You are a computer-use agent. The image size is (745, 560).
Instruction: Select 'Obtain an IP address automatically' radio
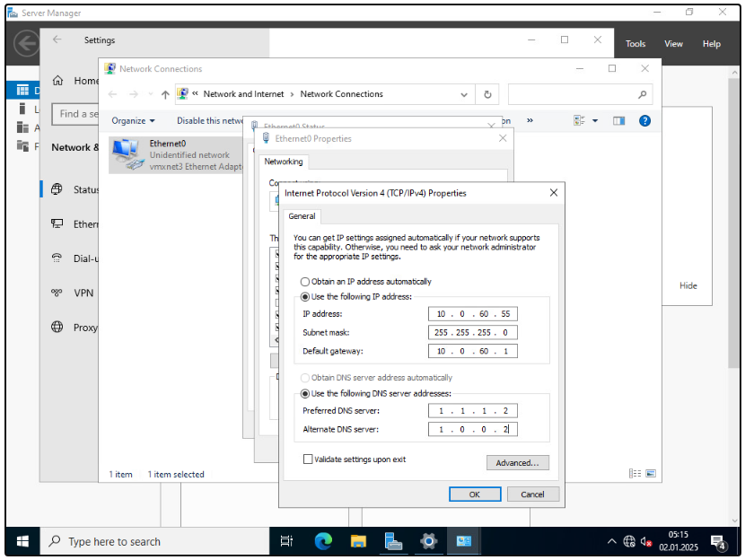[305, 282]
